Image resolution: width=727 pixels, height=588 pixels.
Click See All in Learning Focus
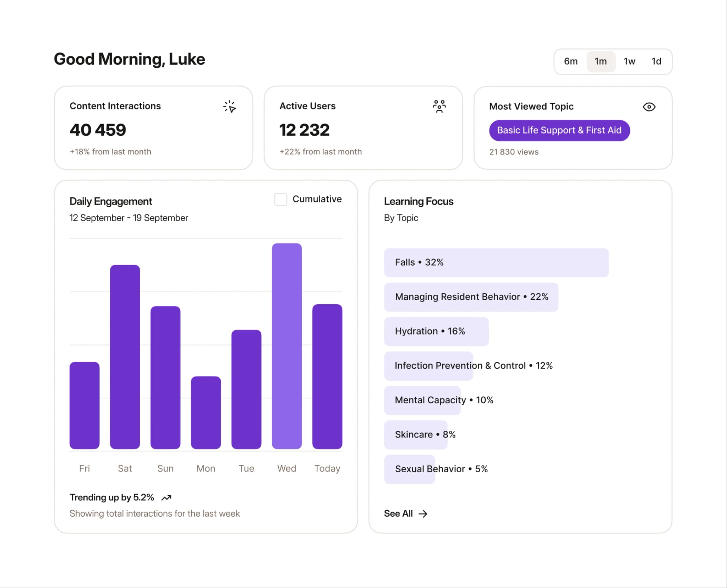point(405,513)
